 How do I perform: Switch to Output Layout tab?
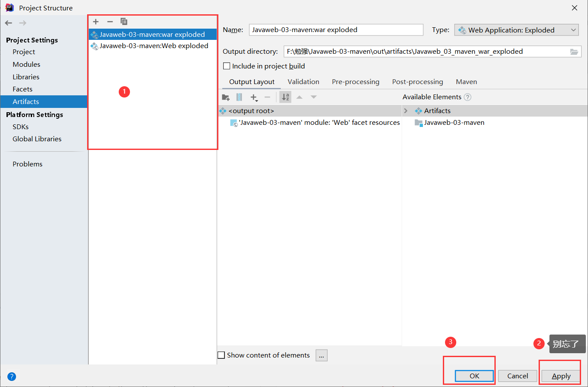[x=252, y=82]
